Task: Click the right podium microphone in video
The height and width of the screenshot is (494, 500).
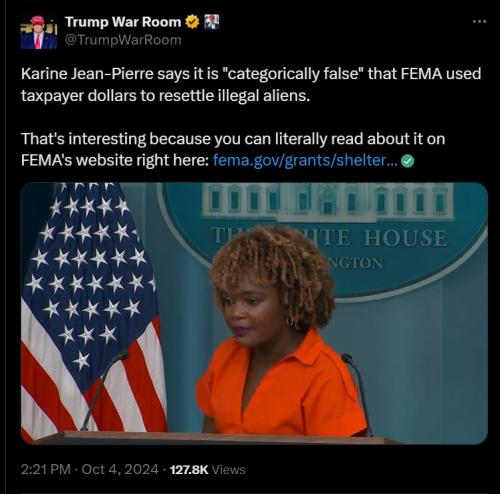Action: [357, 393]
